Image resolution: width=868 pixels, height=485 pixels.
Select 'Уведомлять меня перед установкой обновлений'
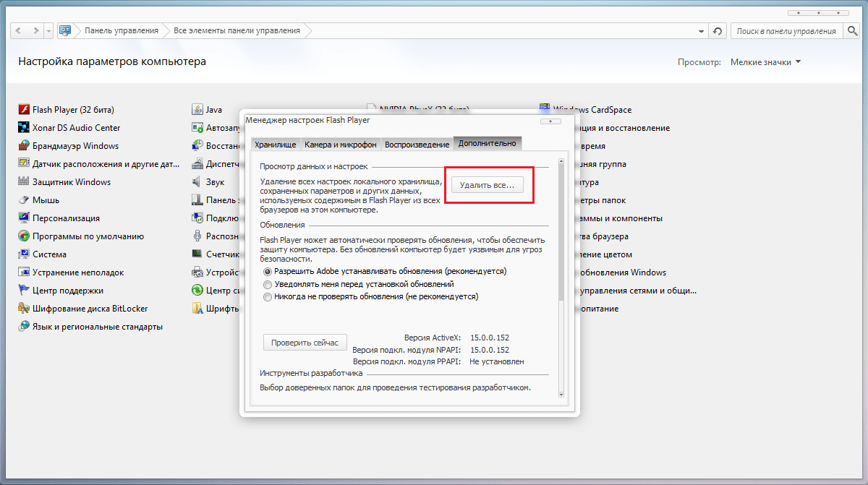[x=268, y=284]
